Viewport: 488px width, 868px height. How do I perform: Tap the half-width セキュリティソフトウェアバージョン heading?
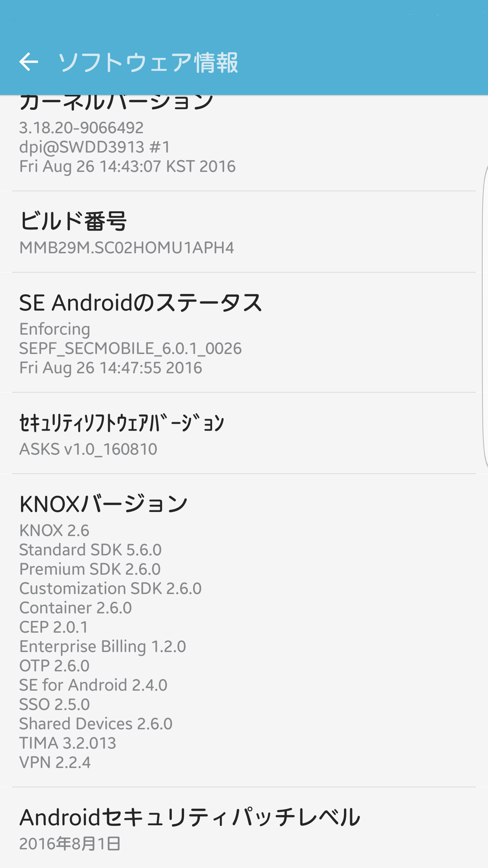coord(122,423)
